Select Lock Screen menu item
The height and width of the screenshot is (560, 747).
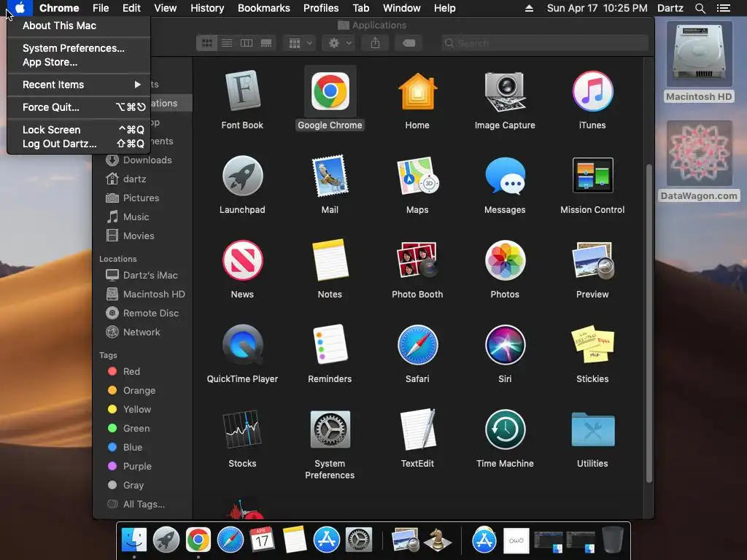tap(79, 130)
